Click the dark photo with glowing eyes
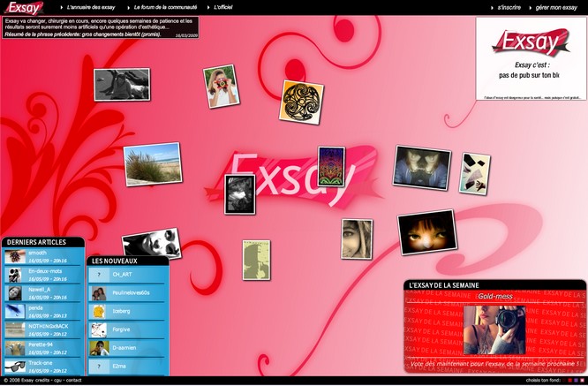This screenshot has height=386, width=588. [x=427, y=232]
